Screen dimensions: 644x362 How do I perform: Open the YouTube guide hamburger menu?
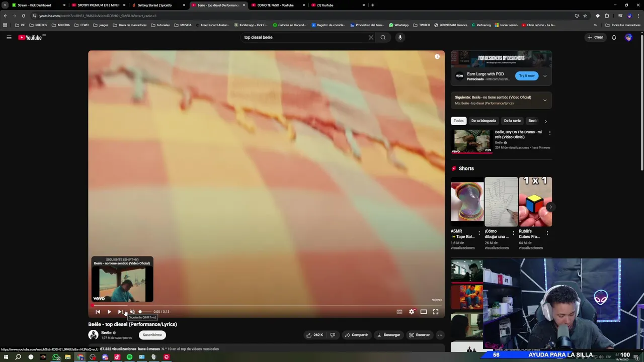[x=9, y=37]
